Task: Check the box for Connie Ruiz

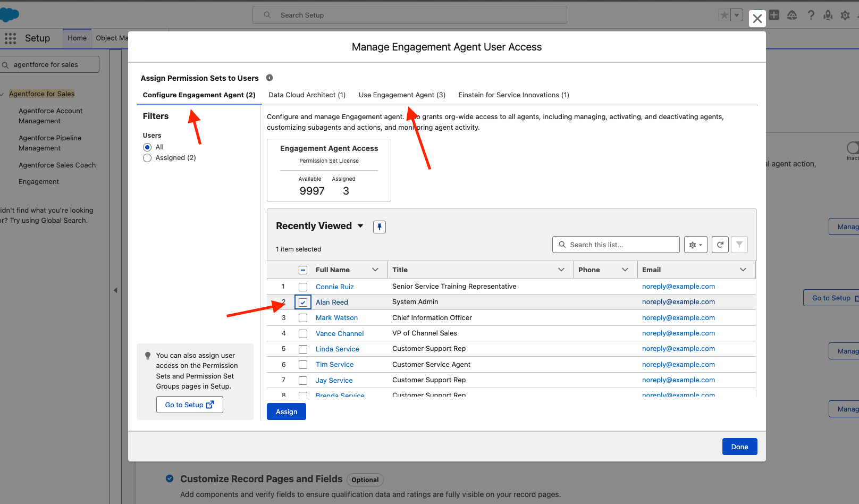Action: [303, 287]
